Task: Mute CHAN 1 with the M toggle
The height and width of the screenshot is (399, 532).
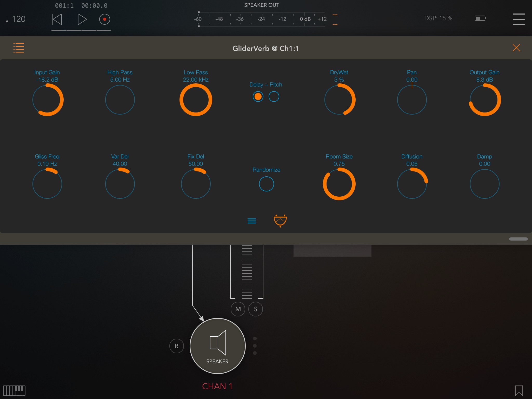Action: coord(238,309)
